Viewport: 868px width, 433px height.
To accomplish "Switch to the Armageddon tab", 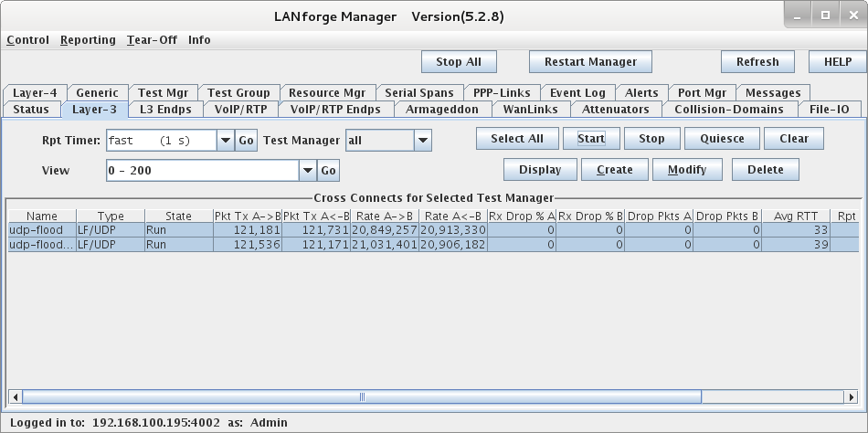I will click(x=441, y=109).
